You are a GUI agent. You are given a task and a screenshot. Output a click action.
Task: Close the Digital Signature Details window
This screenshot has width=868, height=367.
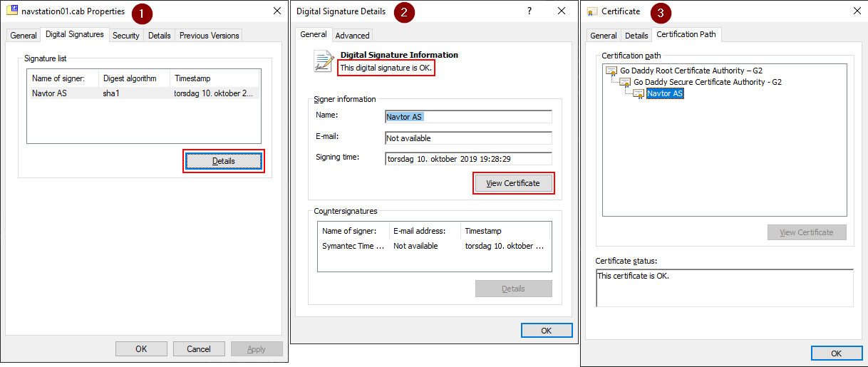(x=562, y=11)
